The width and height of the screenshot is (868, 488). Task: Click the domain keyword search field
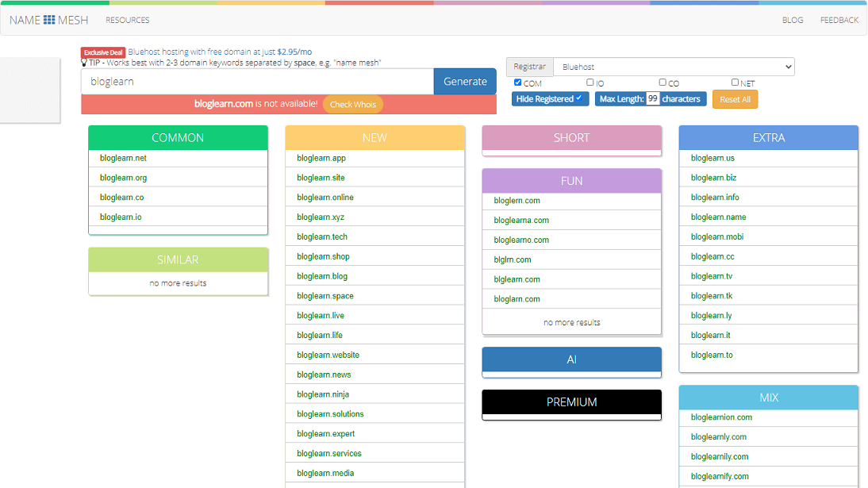[x=257, y=82]
